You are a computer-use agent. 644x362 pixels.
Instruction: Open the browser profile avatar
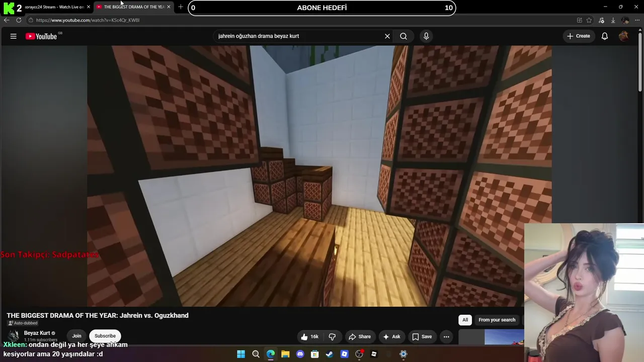[x=625, y=20]
